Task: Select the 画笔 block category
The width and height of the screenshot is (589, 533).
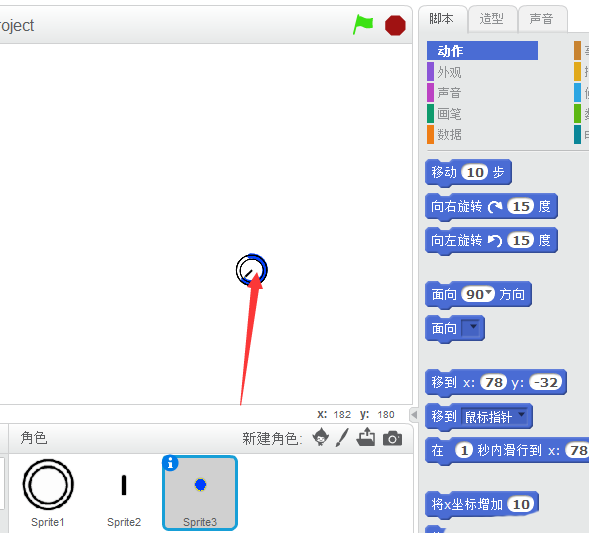Action: [x=449, y=113]
